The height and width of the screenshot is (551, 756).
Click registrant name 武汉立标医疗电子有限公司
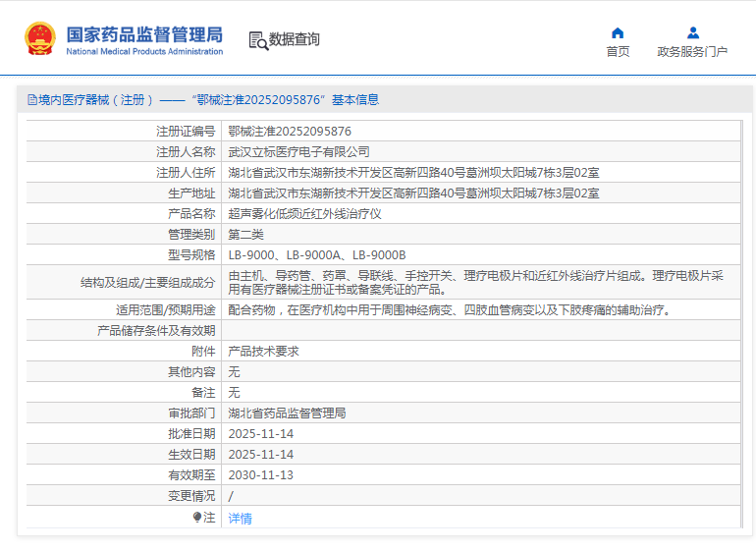click(x=298, y=151)
